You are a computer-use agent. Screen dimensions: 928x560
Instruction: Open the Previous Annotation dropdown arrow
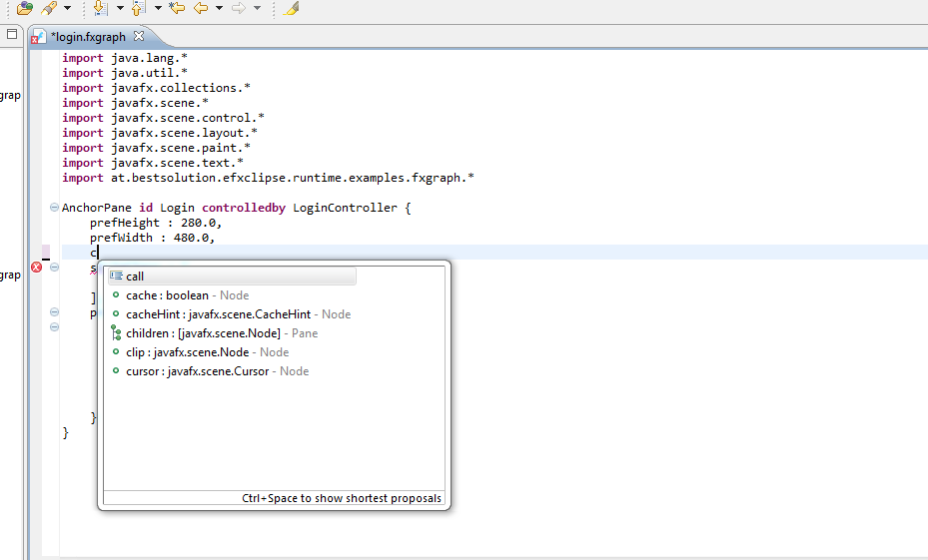pos(158,8)
